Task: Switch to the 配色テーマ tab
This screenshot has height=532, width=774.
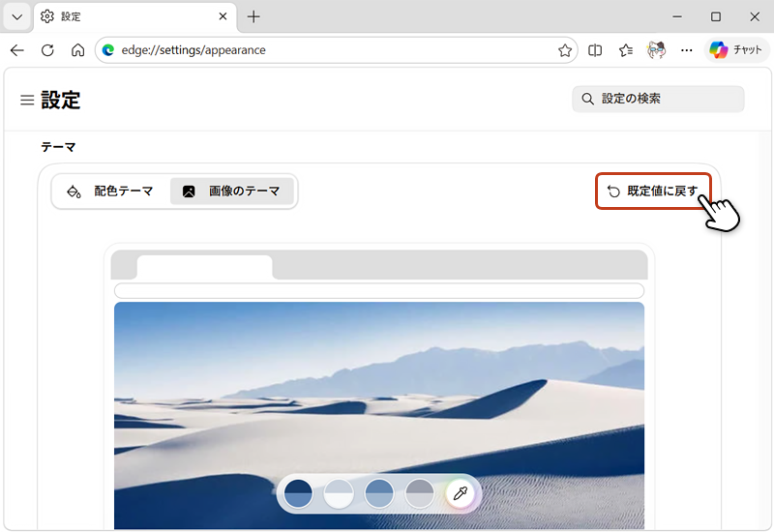Action: [x=110, y=191]
